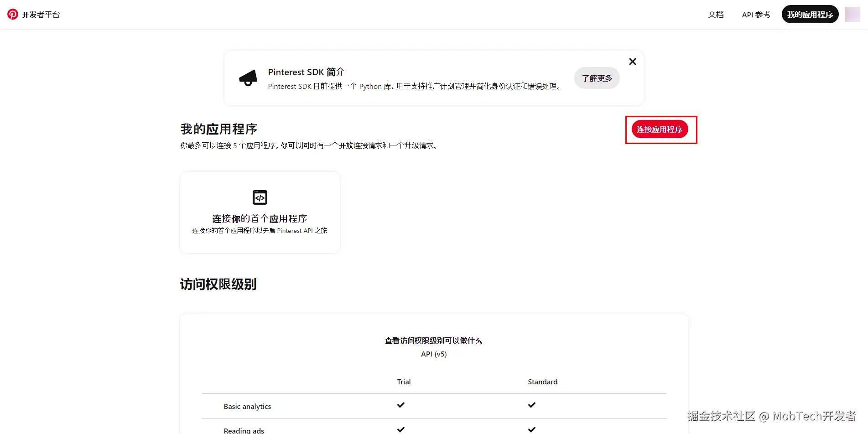Click the Trial checkmark for Basic analytics
The width and height of the screenshot is (868, 434).
click(401, 405)
